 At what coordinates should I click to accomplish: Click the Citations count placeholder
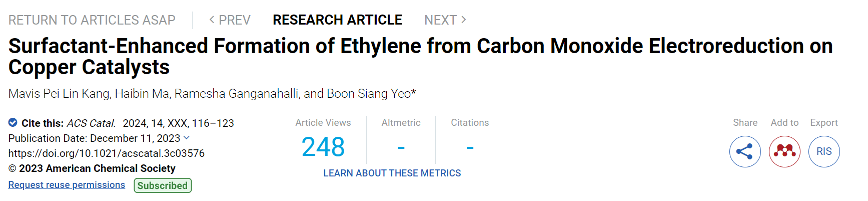[470, 147]
